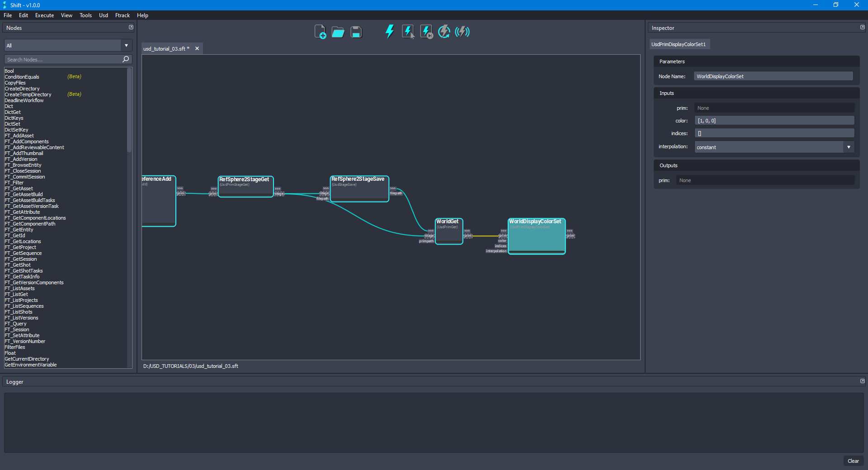Collapse the Outputs section header

[669, 165]
